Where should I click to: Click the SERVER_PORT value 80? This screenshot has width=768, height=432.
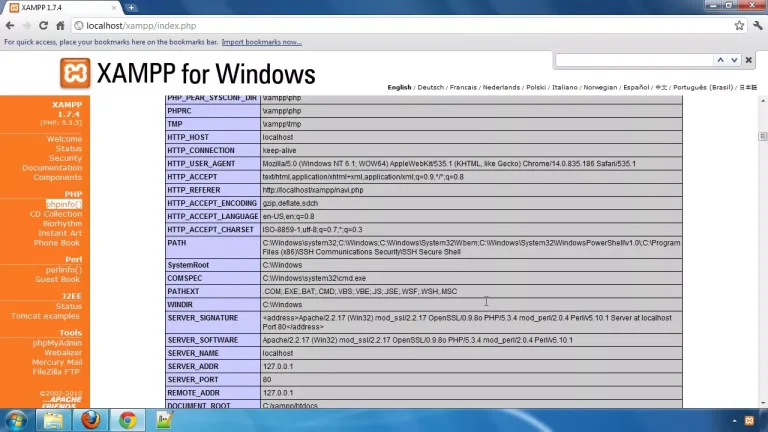266,380
